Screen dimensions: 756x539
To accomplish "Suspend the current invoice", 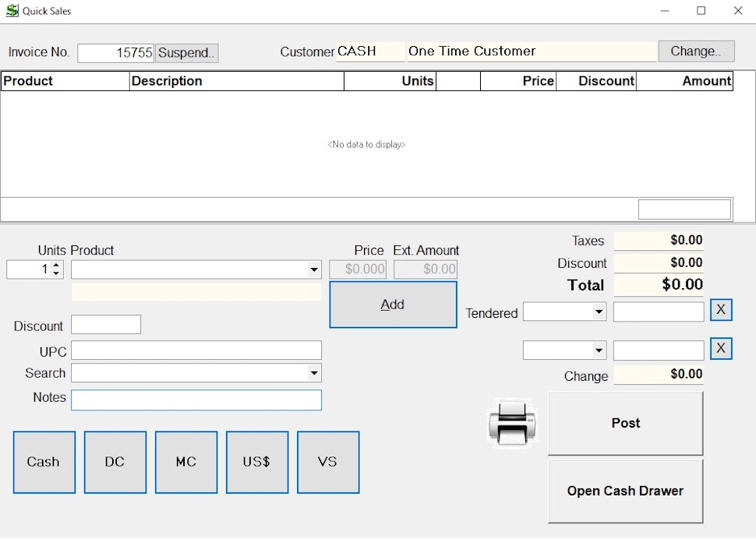I will [x=186, y=53].
